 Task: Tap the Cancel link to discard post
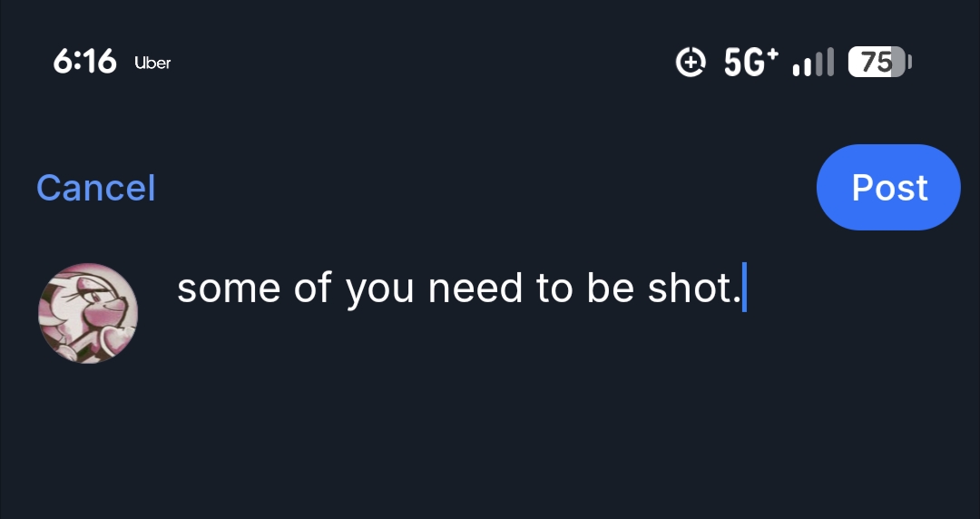(95, 188)
